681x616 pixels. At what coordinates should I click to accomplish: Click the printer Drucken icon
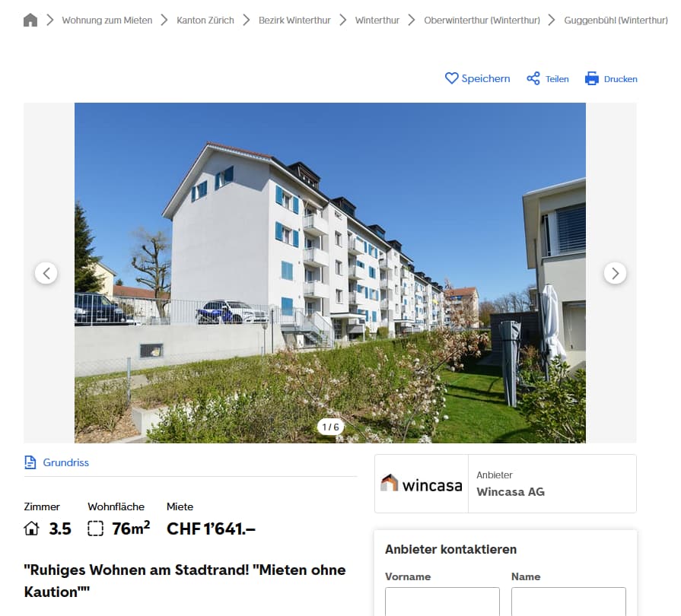pos(591,78)
